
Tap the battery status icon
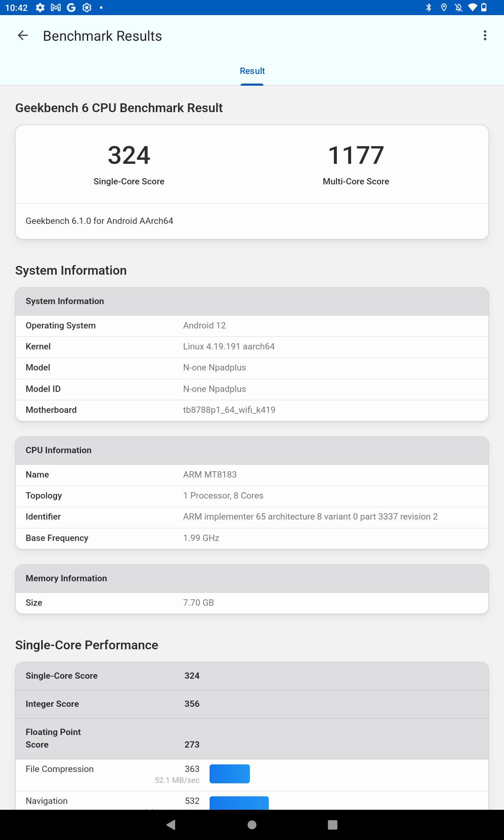click(484, 8)
